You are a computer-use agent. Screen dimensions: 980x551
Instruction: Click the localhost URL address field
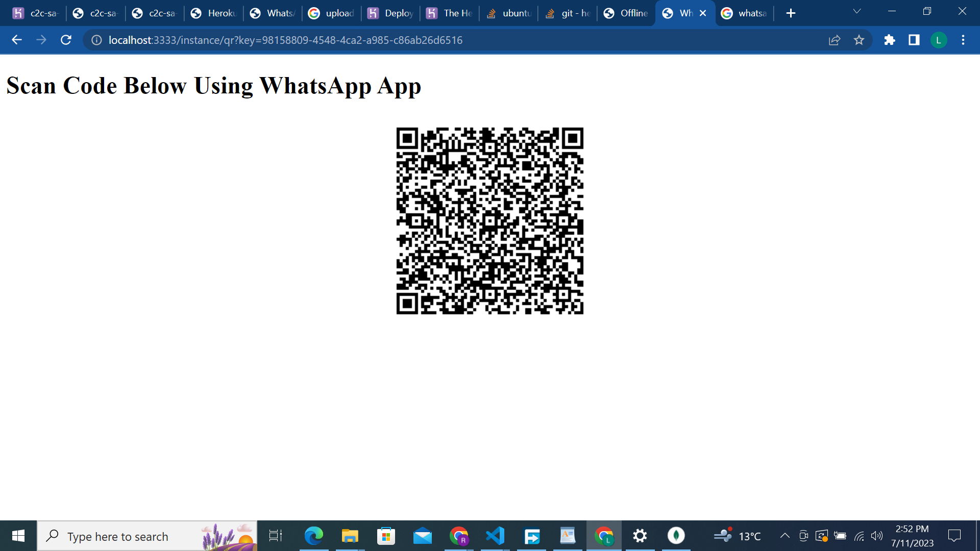(286, 40)
